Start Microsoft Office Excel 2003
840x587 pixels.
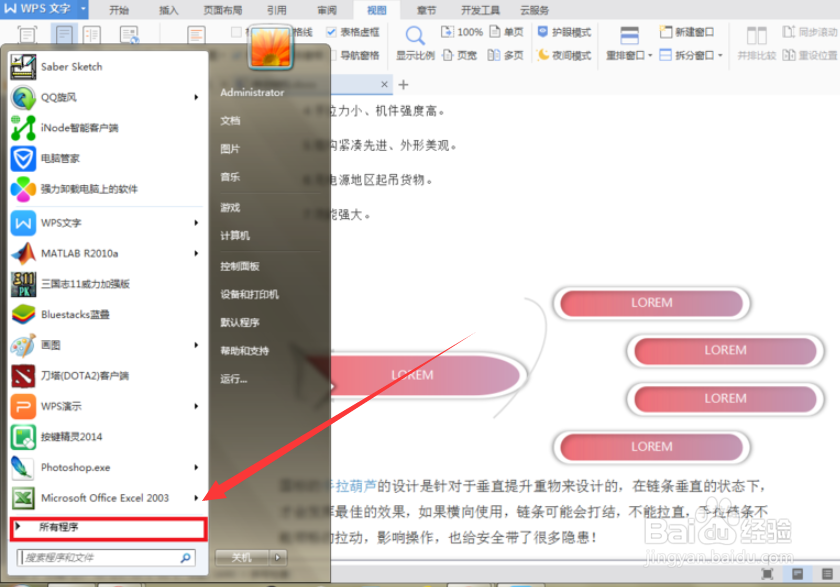click(x=110, y=498)
